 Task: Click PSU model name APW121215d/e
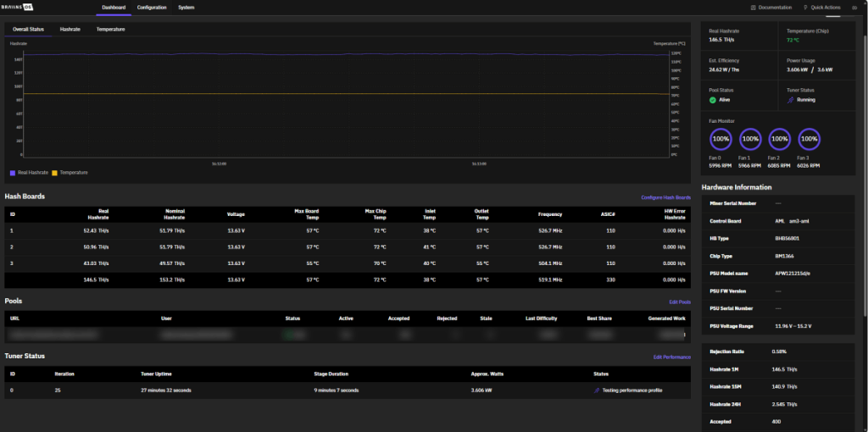click(x=793, y=274)
